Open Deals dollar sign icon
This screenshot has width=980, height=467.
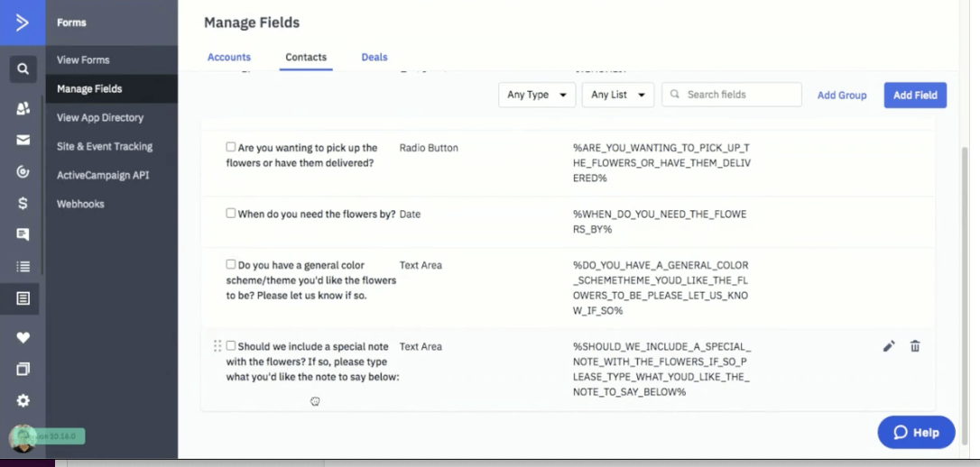[23, 203]
